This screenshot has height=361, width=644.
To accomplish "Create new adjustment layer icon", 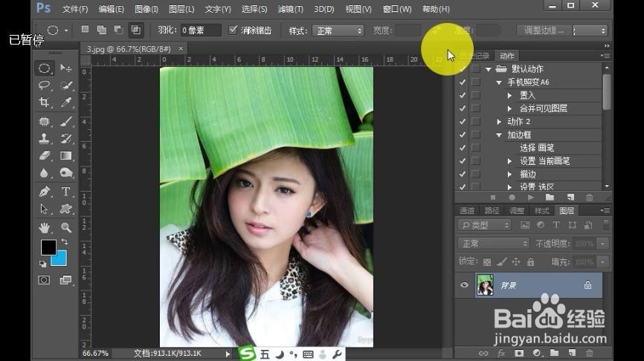I will click(536, 353).
